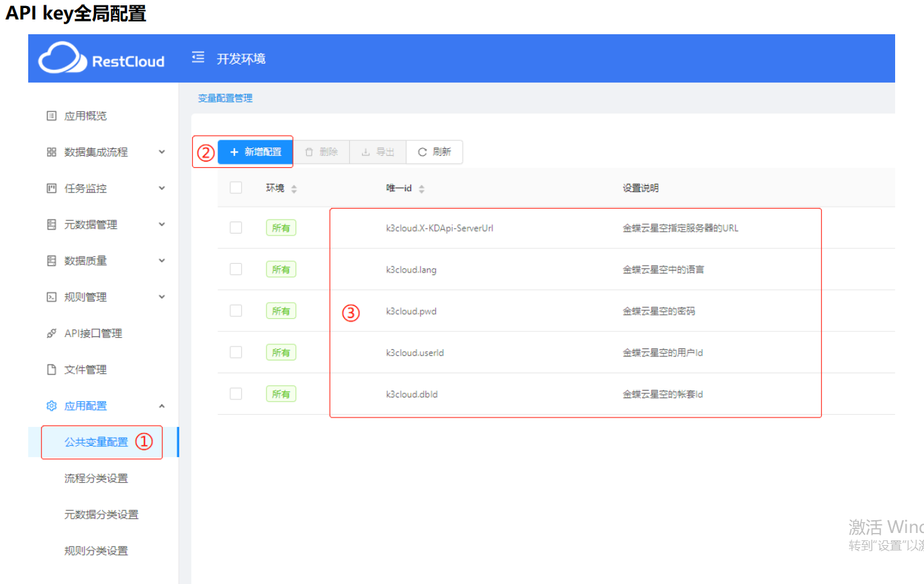Screen dimensions: 924x584
Task: Click the k3cloud.lang id cell
Action: pyautogui.click(x=411, y=270)
